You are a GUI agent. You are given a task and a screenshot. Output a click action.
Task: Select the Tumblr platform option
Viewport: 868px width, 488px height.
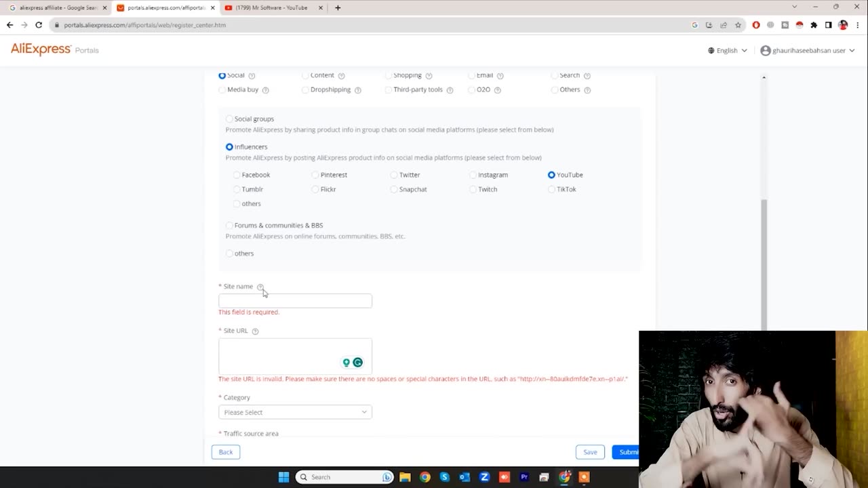(237, 189)
